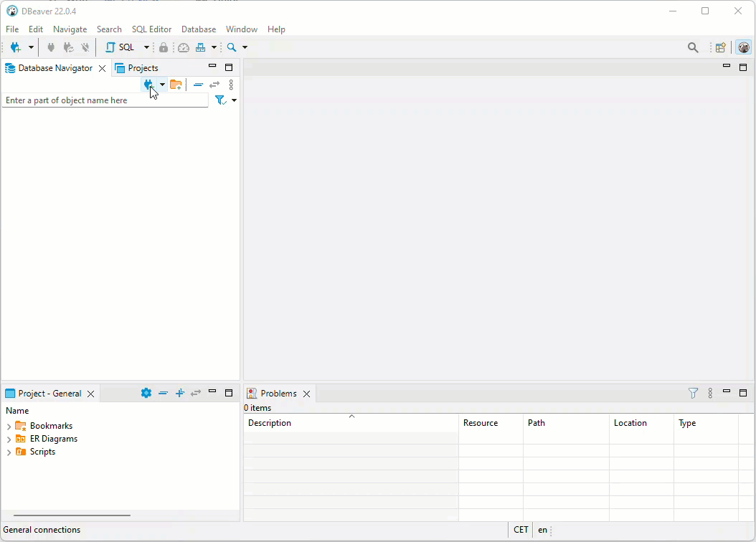Click Collapse All icon in Project panel
This screenshot has height=542, width=756.
tap(163, 393)
